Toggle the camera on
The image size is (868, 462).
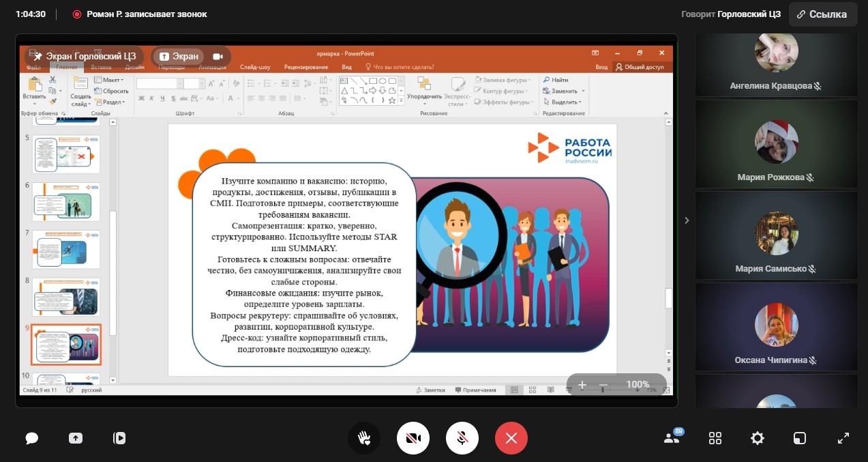tap(413, 438)
